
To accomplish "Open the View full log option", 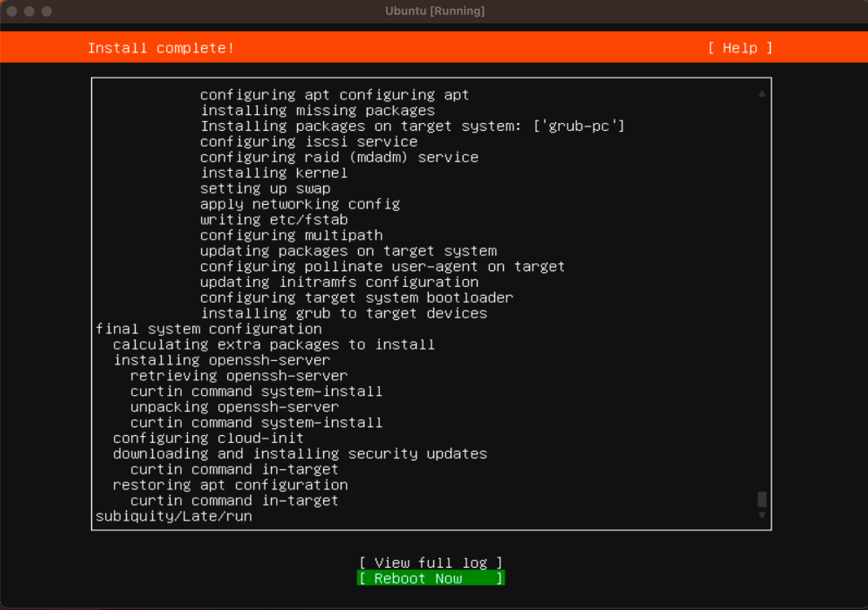I will coord(431,562).
